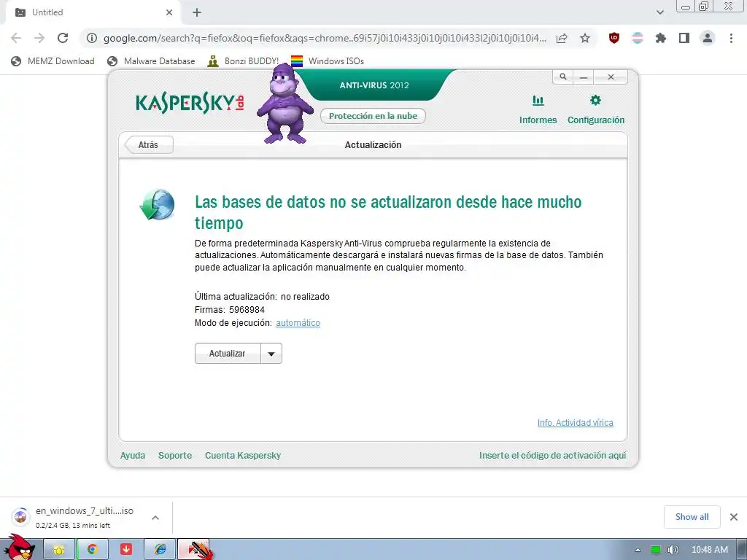The width and height of the screenshot is (747, 560).
Task: Click the Chrome back arrow
Action: point(16,38)
